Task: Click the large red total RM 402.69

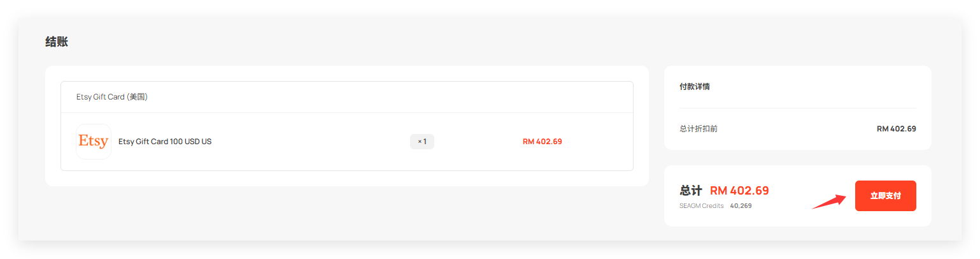Action: pyautogui.click(x=739, y=191)
